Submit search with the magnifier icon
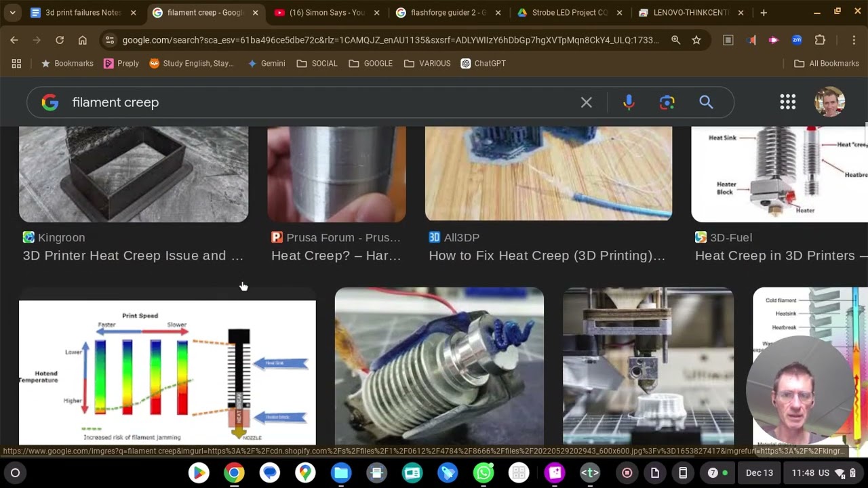 [x=706, y=102]
